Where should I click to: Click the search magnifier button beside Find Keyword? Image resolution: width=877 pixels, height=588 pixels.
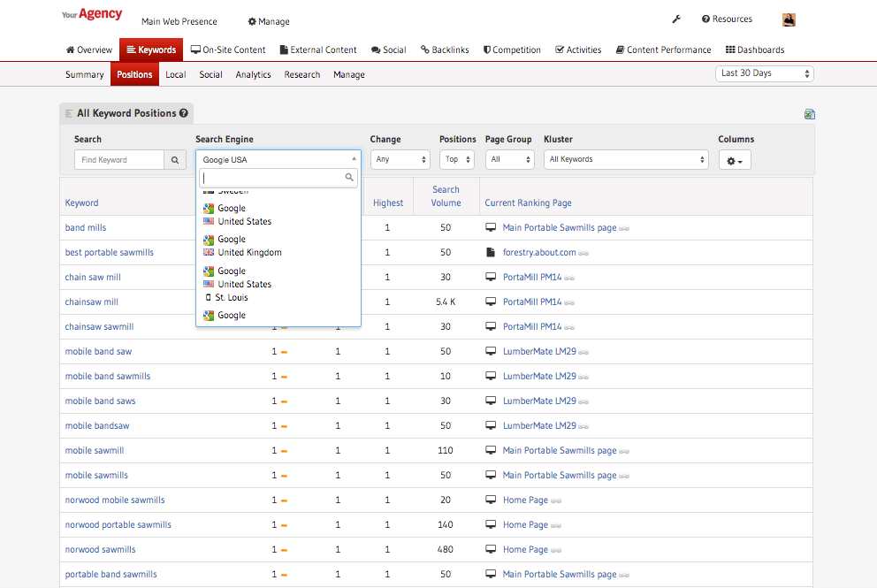click(x=175, y=160)
